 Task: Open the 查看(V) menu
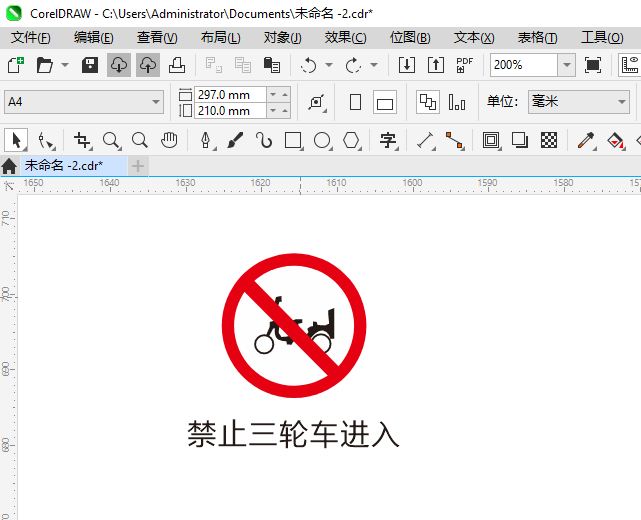[157, 38]
